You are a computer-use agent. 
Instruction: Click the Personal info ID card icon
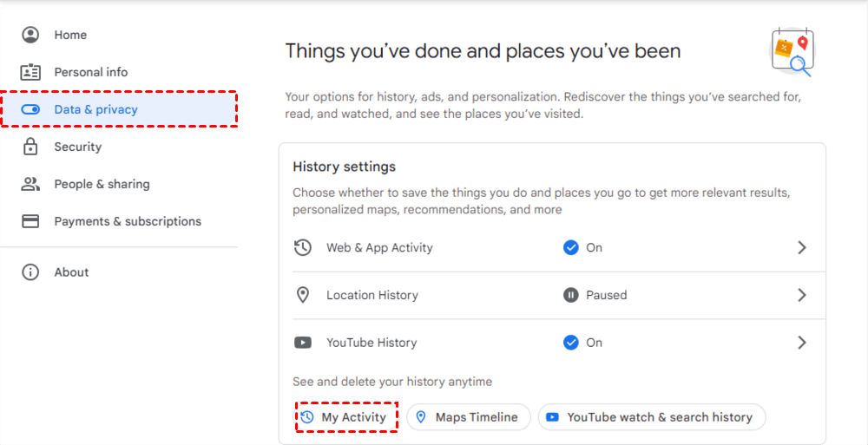coord(31,72)
